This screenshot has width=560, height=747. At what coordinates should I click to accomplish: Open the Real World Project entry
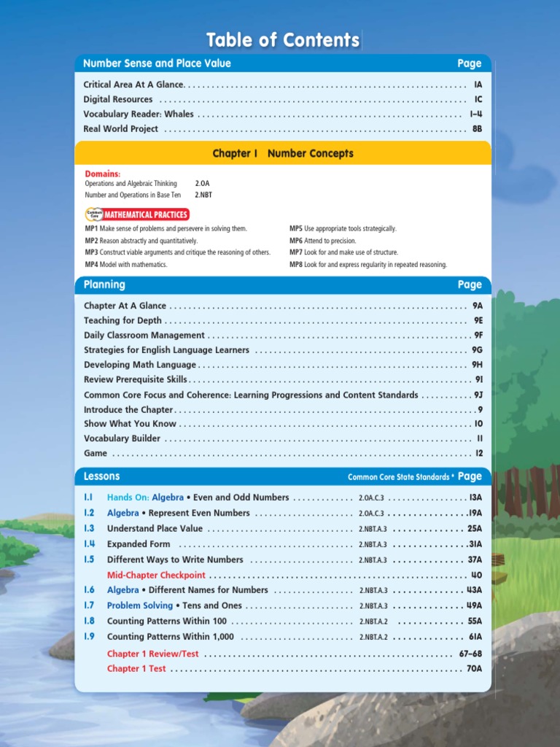(x=283, y=128)
